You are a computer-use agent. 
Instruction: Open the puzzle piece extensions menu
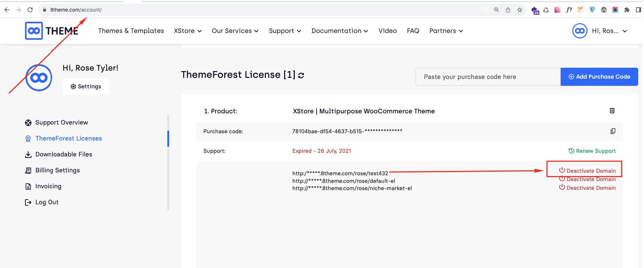(627, 10)
